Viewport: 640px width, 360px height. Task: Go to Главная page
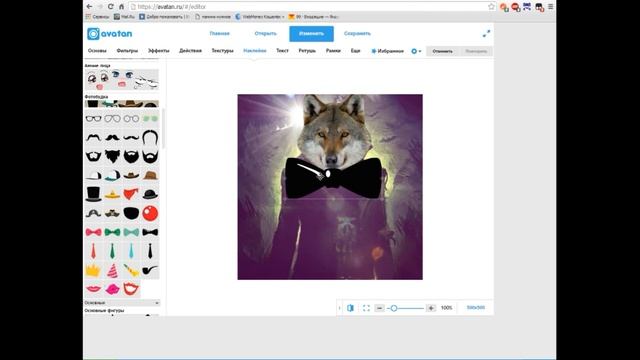coord(220,33)
